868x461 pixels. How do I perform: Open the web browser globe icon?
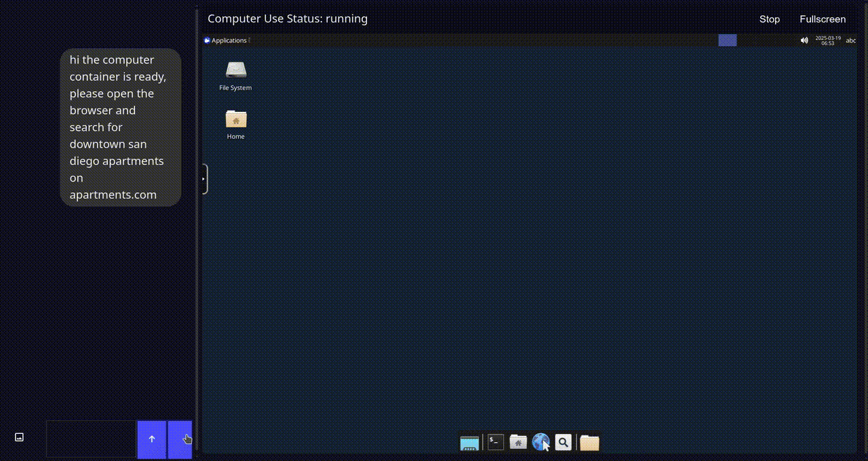click(540, 442)
